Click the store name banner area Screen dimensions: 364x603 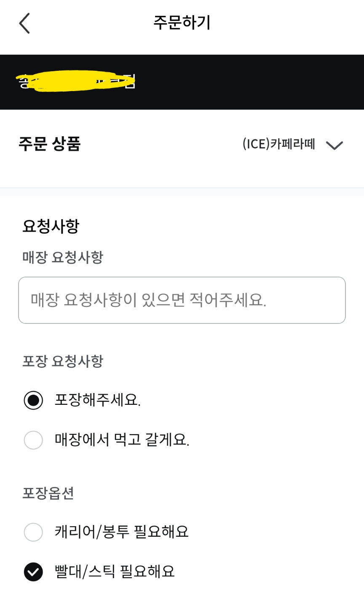[182, 81]
